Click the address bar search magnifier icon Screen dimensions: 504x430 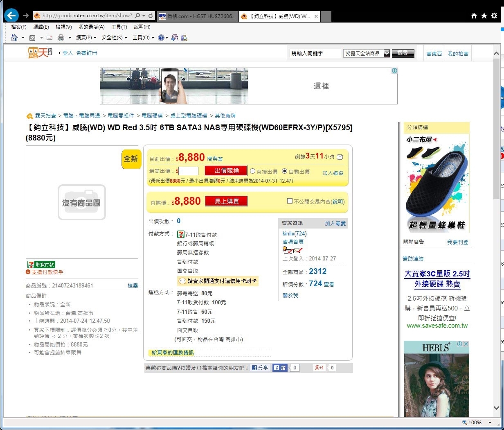137,16
